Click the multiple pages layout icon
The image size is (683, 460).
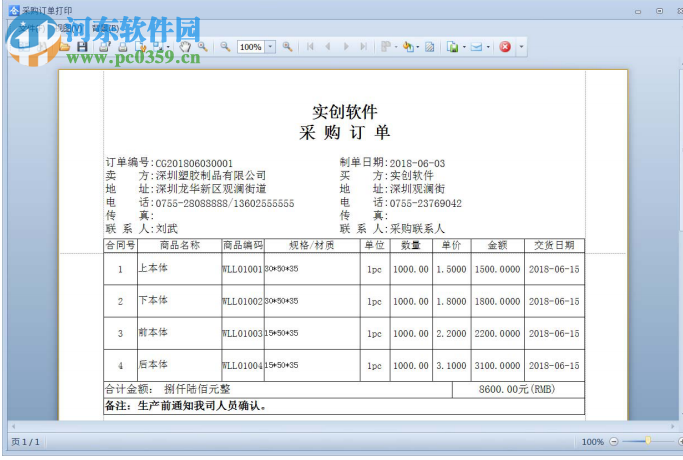click(x=385, y=47)
